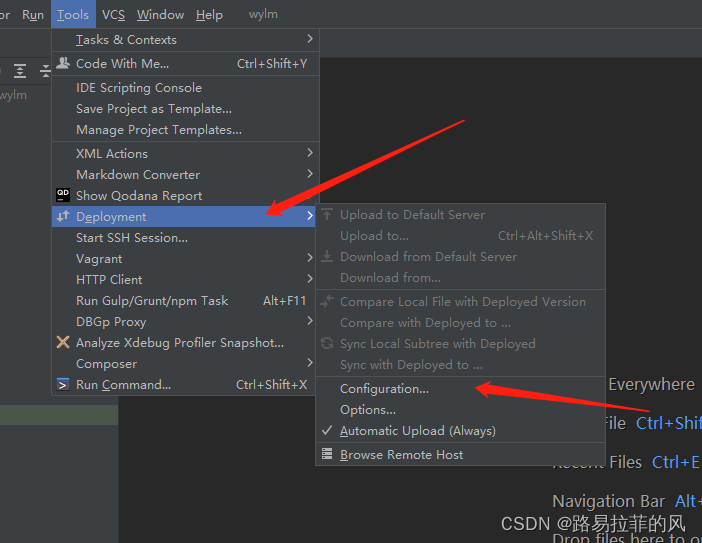Click the Run Command terminal icon
Viewport: 702px width, 543px height.
pyautogui.click(x=63, y=385)
